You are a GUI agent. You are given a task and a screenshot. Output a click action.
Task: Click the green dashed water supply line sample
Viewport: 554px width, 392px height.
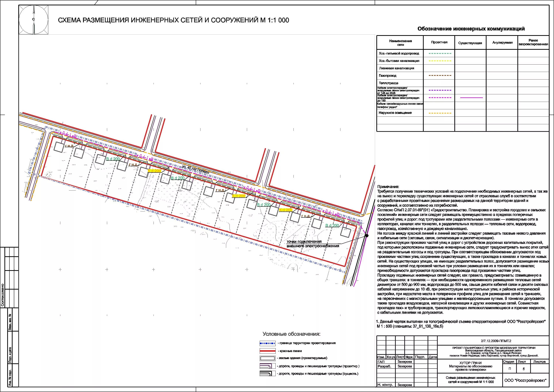[x=440, y=53]
